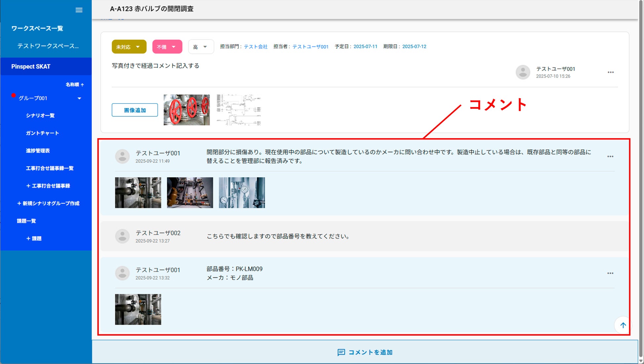Screen dimensions: 644x364
Task: Click the 期限日 2025-07-12 link
Action: pyautogui.click(x=414, y=47)
